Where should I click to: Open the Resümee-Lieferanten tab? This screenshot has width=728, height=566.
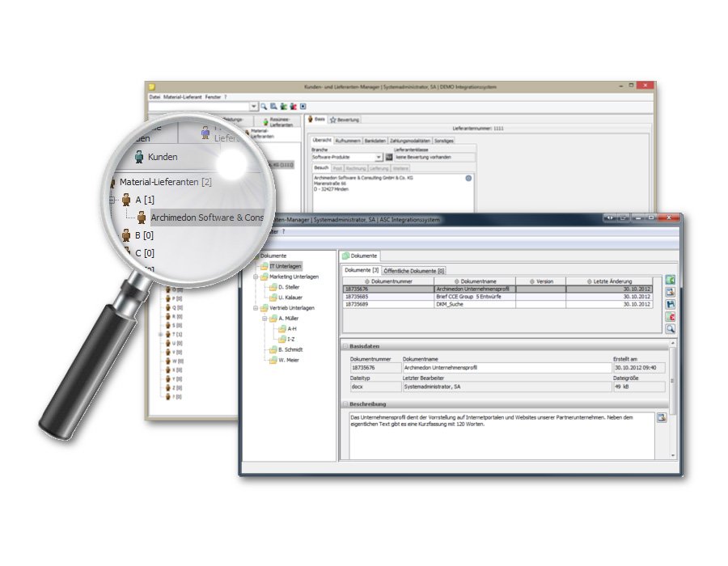tap(277, 122)
